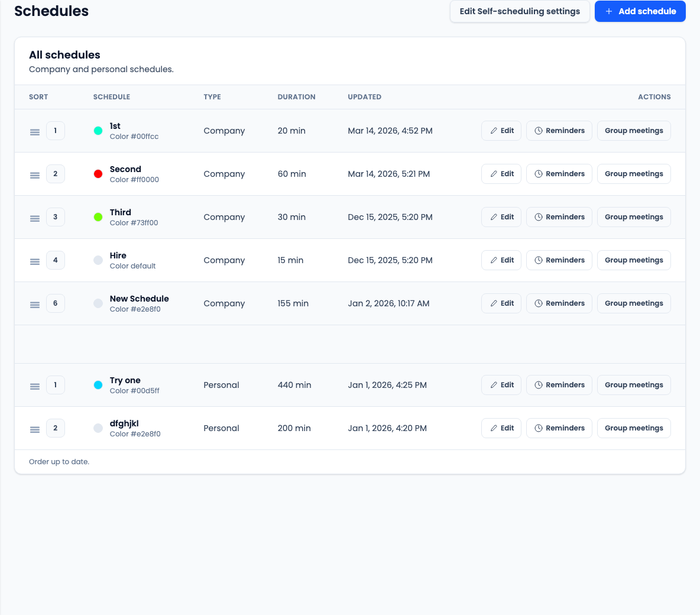The width and height of the screenshot is (700, 615).
Task: Click the drag handle for Try one schedule
Action: pos(35,387)
